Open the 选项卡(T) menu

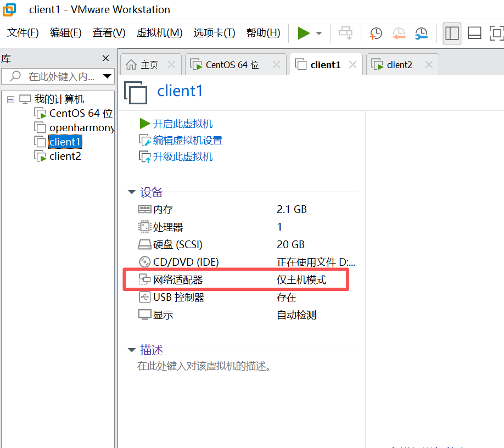click(215, 32)
